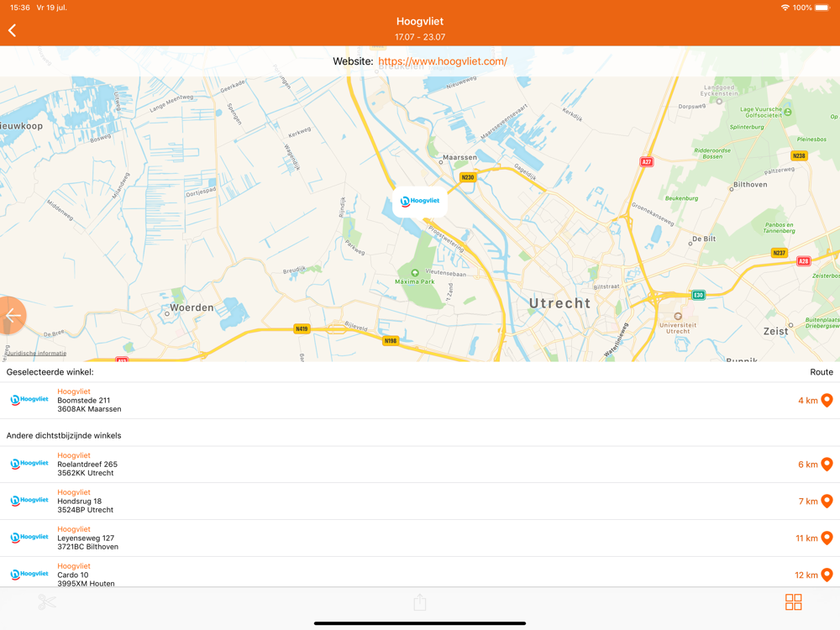Image resolution: width=840 pixels, height=630 pixels.
Task: Tap the 15:36 clock in the status bar
Action: pos(20,8)
